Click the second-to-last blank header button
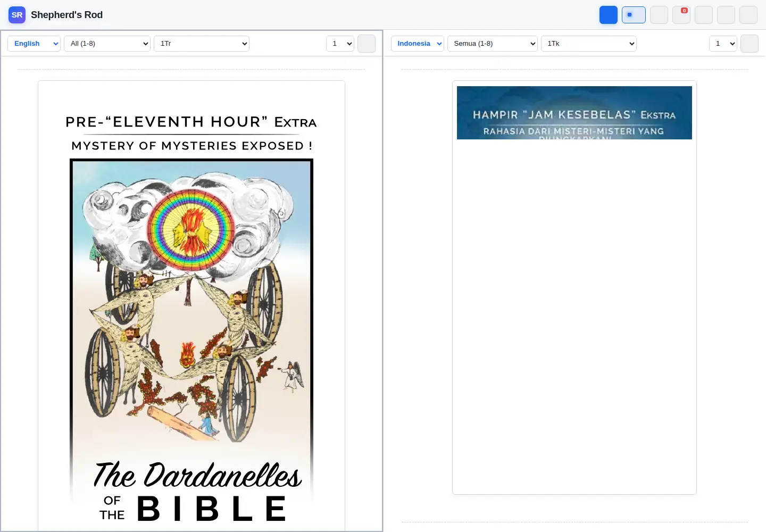Screen dimensions: 766x532 [726, 15]
